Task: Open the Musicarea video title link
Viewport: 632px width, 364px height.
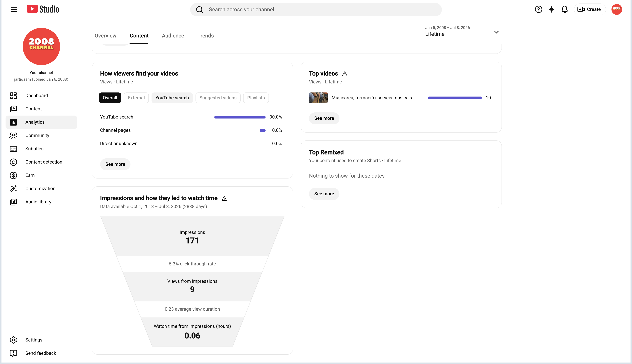Action: coord(374,98)
